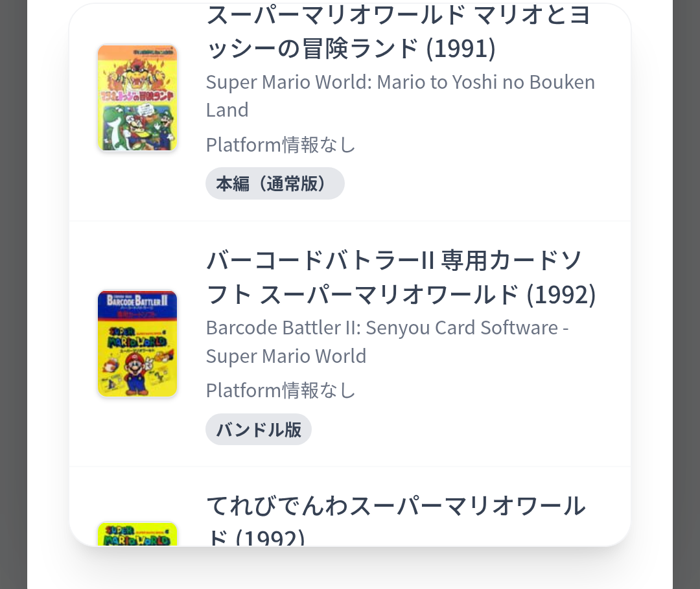Open the Mario to Yoshi Bouken Land cover thumbnail
The height and width of the screenshot is (589, 700).
click(137, 98)
